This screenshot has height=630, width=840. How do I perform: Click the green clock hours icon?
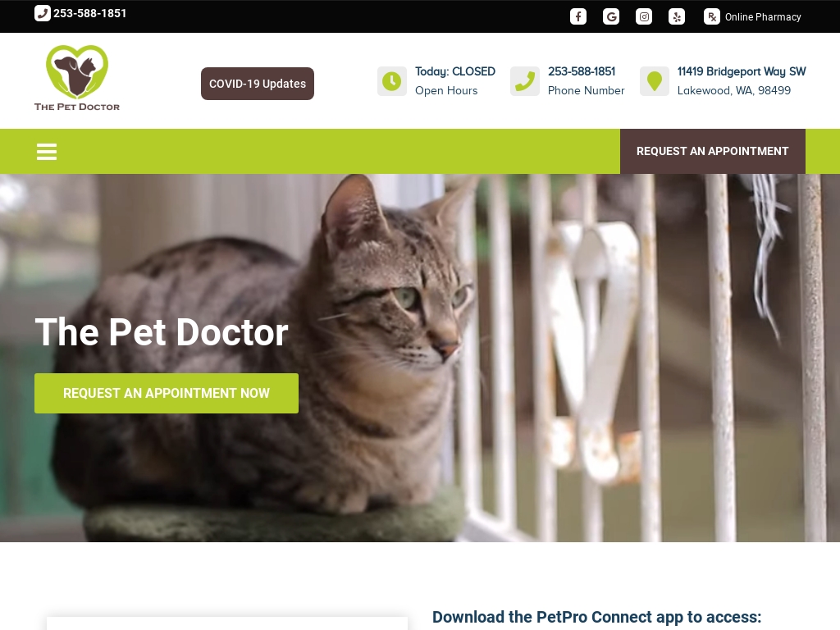392,81
